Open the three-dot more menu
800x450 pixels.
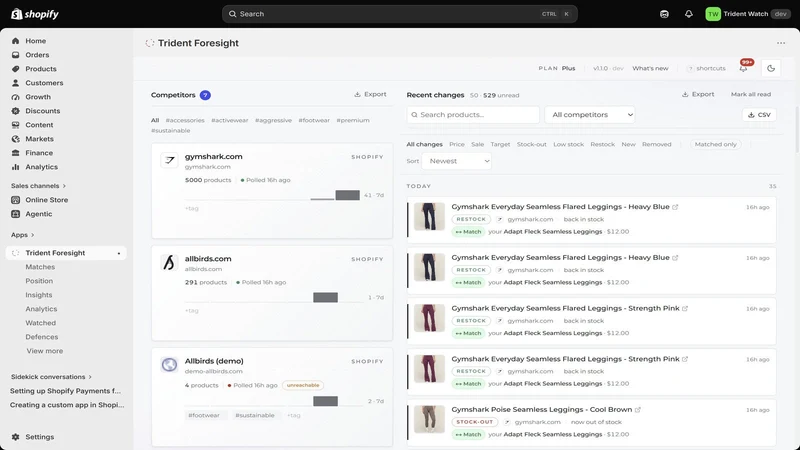[x=781, y=43]
